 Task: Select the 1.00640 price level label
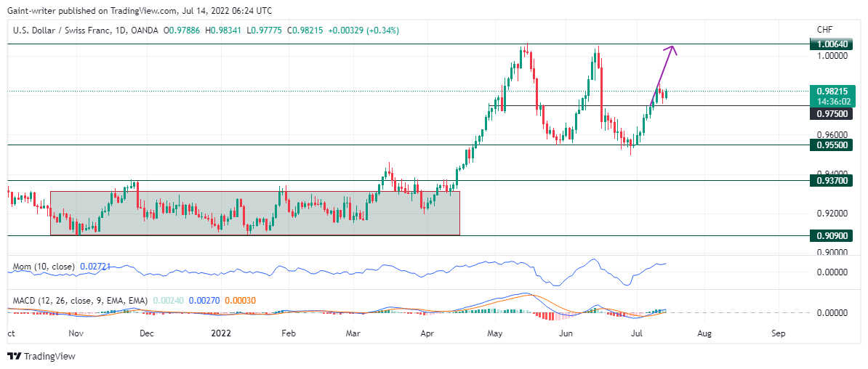click(832, 44)
